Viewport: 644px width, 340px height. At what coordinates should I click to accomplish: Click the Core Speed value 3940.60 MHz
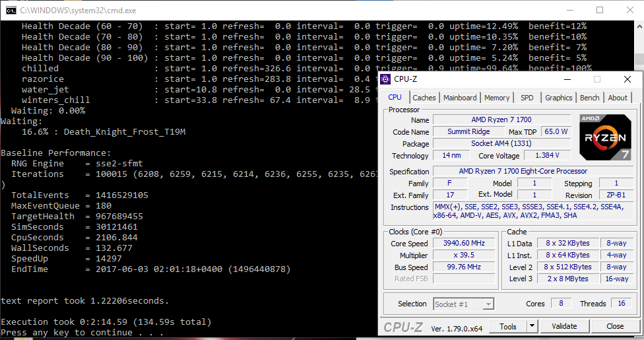point(464,243)
